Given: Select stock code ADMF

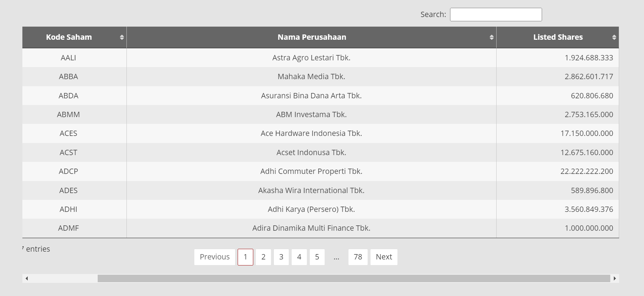Looking at the screenshot, I should (x=69, y=228).
